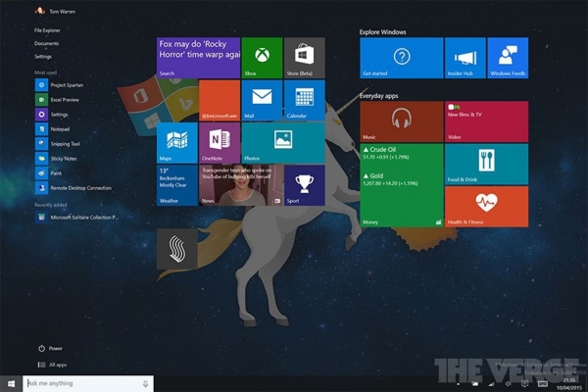The height and width of the screenshot is (392, 588).
Task: Launch the OneNote tile
Action: pyautogui.click(x=220, y=142)
